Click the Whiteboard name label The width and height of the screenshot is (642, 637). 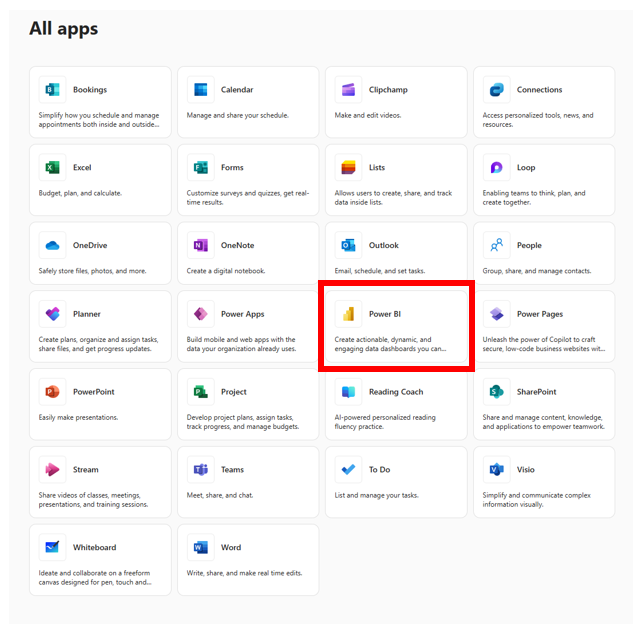point(95,547)
